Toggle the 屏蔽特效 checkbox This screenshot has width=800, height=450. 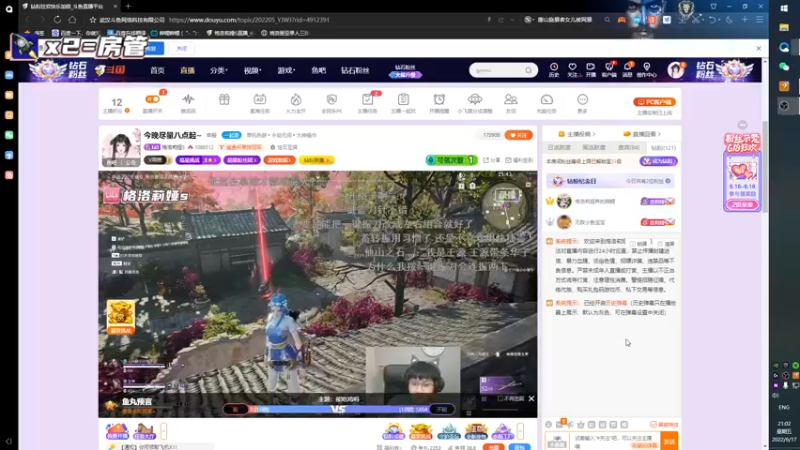[x=653, y=424]
